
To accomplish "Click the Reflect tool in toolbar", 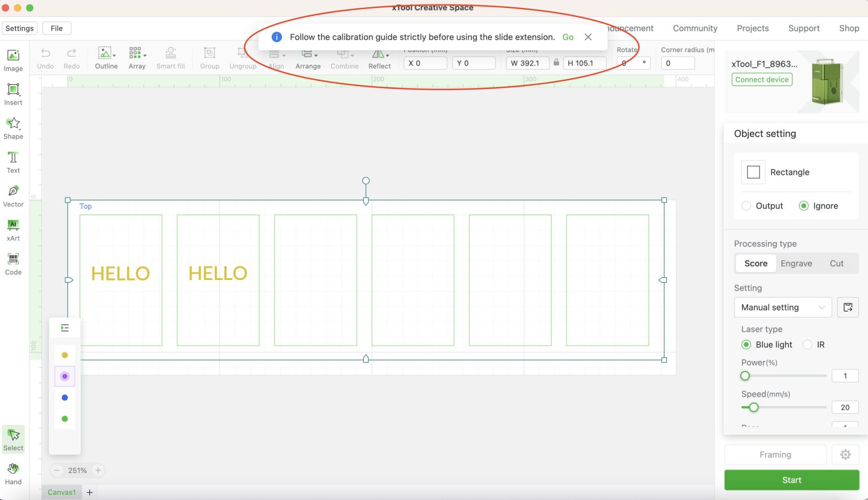I will (x=379, y=57).
